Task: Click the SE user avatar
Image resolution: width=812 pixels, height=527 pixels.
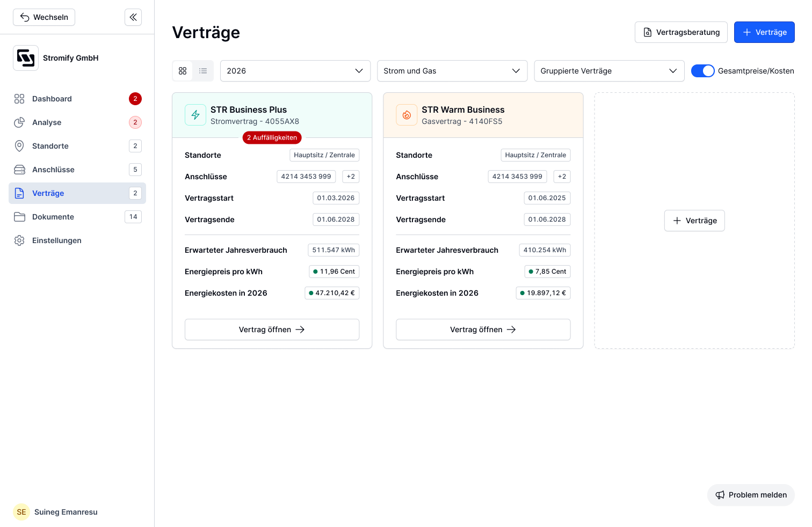Action: [x=21, y=512]
